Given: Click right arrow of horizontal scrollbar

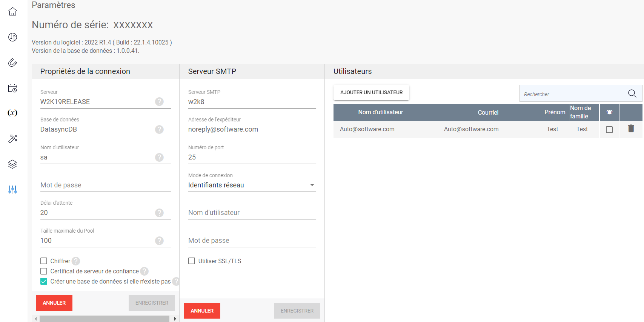Looking at the screenshot, I should [x=175, y=319].
